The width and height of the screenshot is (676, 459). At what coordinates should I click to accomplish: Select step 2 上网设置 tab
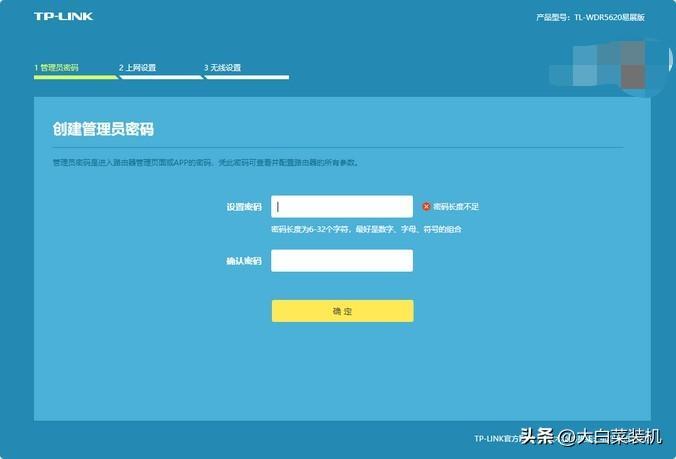pos(138,68)
